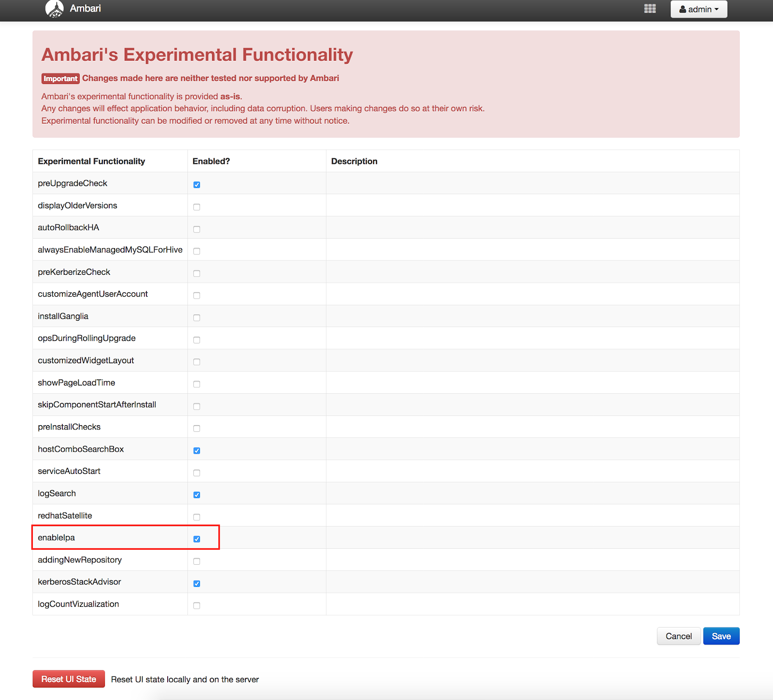Click the hostComboSearchBox row label
This screenshot has height=700, width=773.
pos(81,449)
